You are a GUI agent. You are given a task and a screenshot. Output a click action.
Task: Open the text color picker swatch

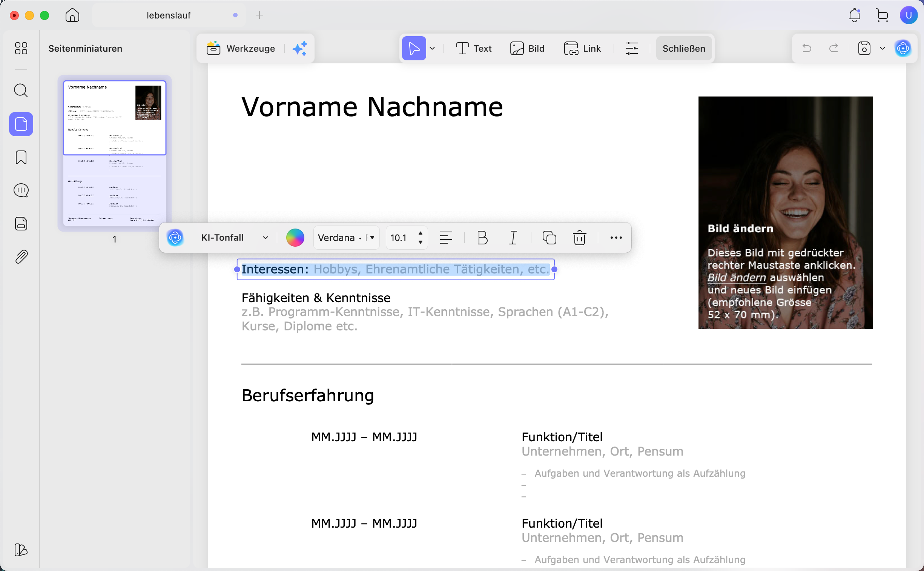pyautogui.click(x=295, y=238)
